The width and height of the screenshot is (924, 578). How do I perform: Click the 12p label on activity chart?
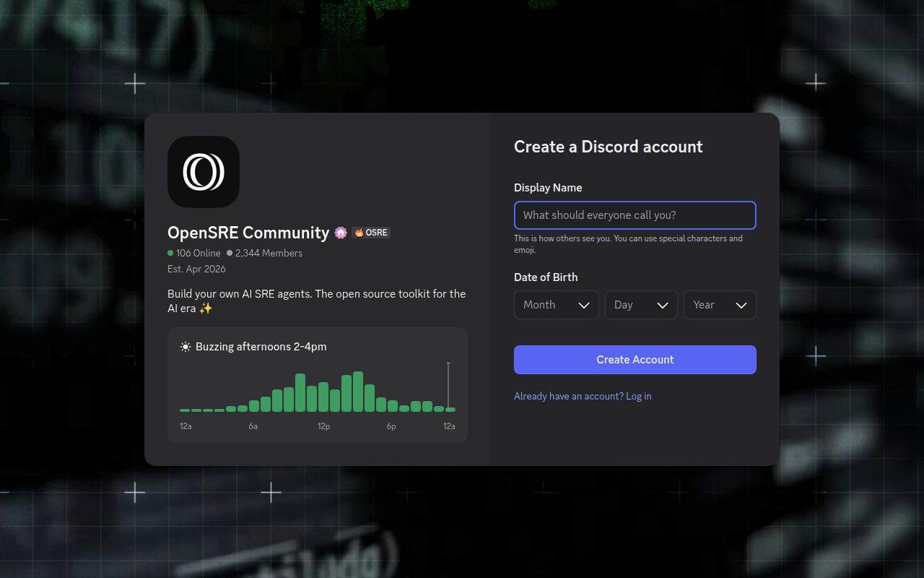click(x=323, y=426)
